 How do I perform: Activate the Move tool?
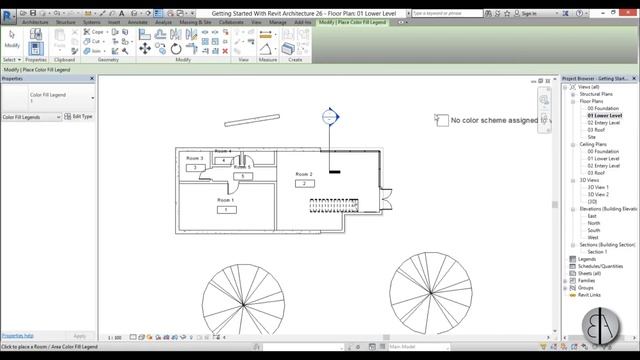click(144, 49)
